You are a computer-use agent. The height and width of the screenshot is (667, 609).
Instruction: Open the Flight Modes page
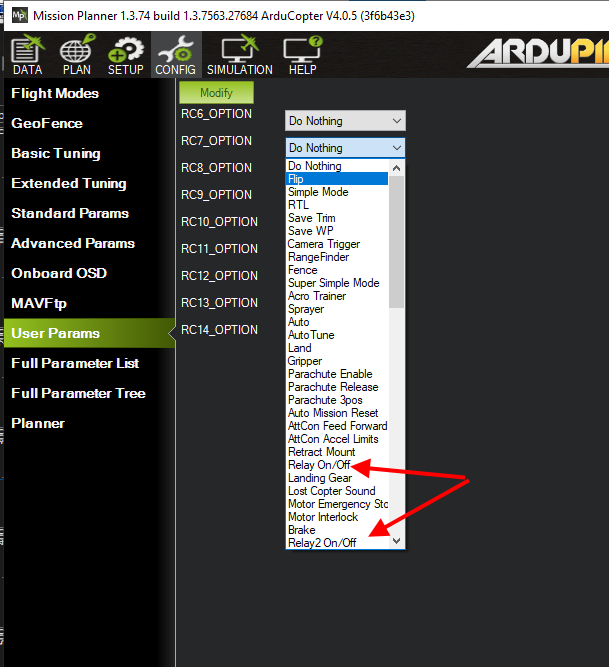tap(55, 93)
